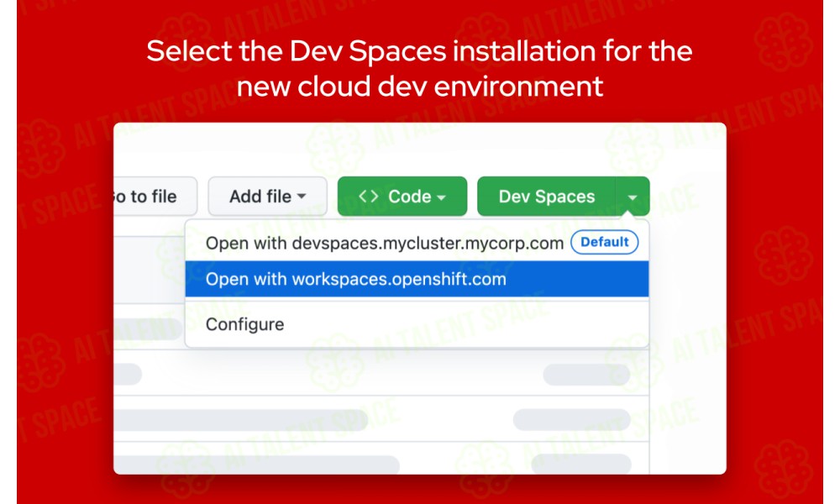840x504 pixels.
Task: Choose Open with devspaces.mycluster.mycorp.com
Action: click(x=417, y=243)
